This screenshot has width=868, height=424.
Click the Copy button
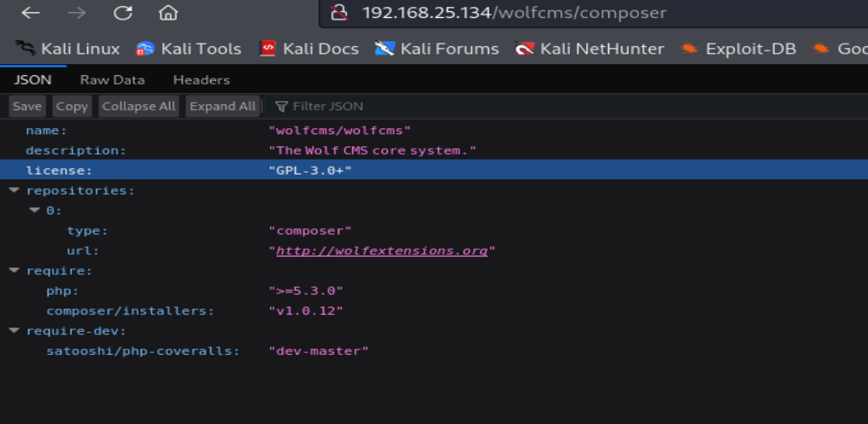72,106
